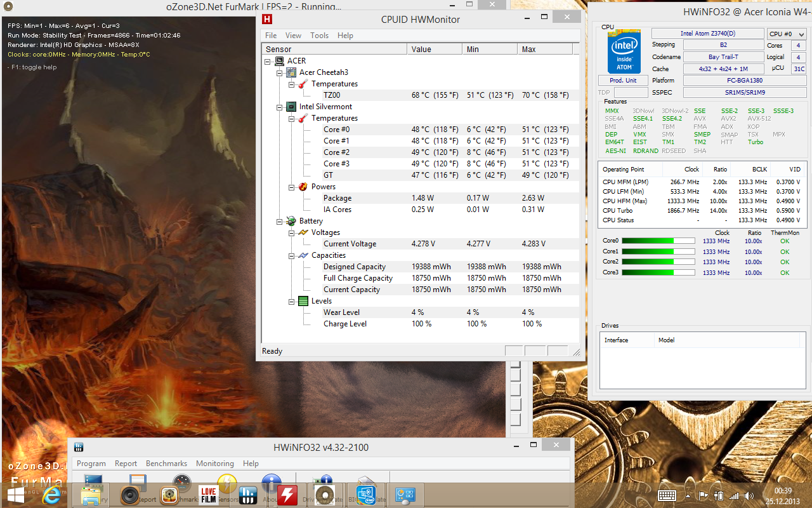Viewport: 812px width, 508px height.
Task: Collapse the Levels node
Action: point(292,301)
